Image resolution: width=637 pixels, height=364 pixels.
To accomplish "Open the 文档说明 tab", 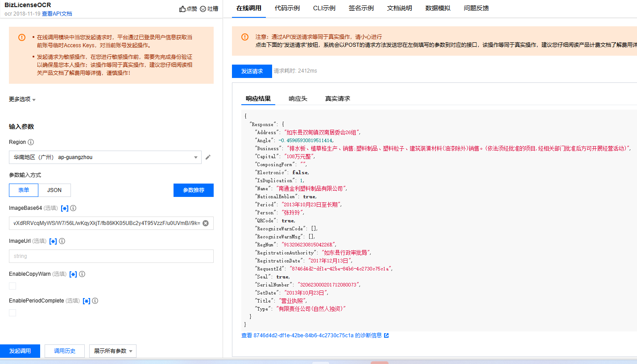I will coord(400,8).
